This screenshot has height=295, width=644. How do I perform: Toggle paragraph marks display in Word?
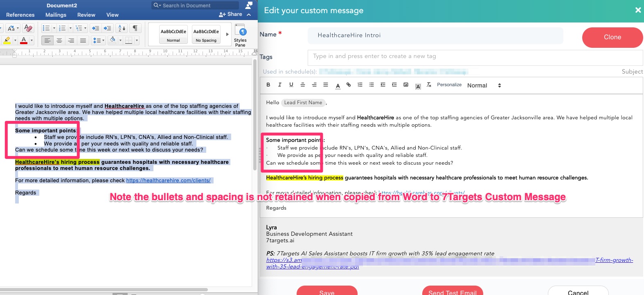(x=135, y=28)
